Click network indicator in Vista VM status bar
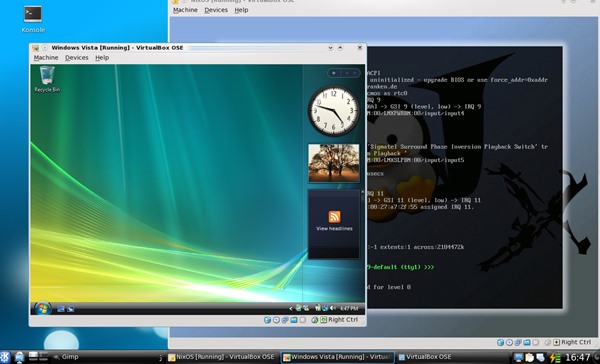The image size is (600, 364). (x=285, y=320)
